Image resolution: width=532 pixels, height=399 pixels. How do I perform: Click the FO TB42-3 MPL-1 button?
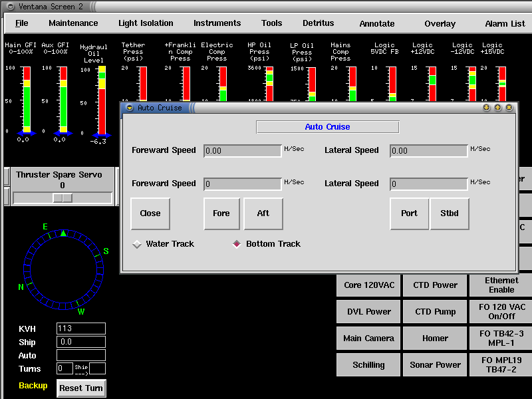click(501, 338)
